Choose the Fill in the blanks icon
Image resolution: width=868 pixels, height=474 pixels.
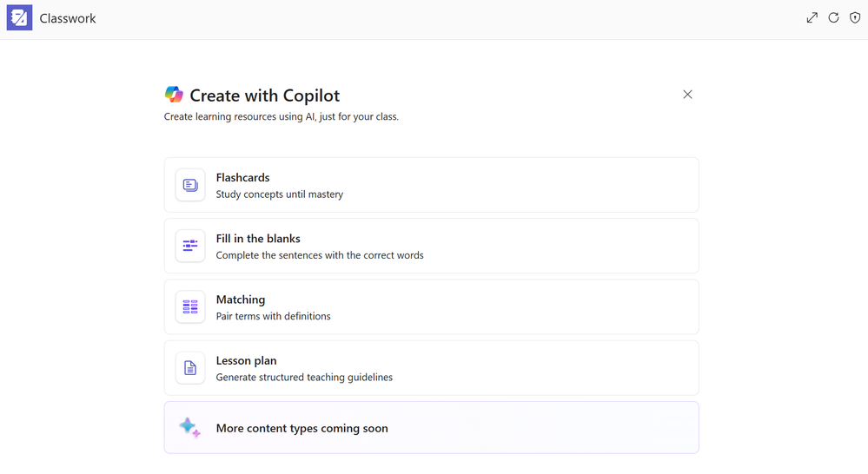tap(190, 246)
